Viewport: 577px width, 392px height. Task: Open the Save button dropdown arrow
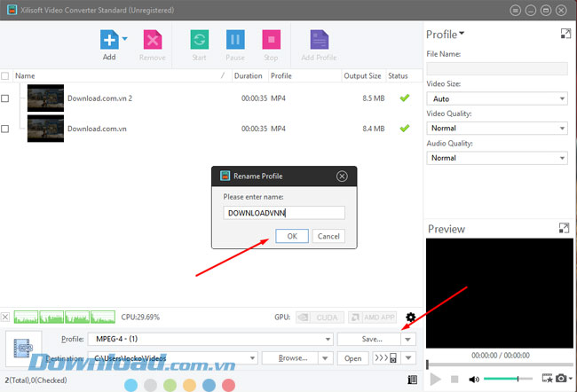(408, 339)
